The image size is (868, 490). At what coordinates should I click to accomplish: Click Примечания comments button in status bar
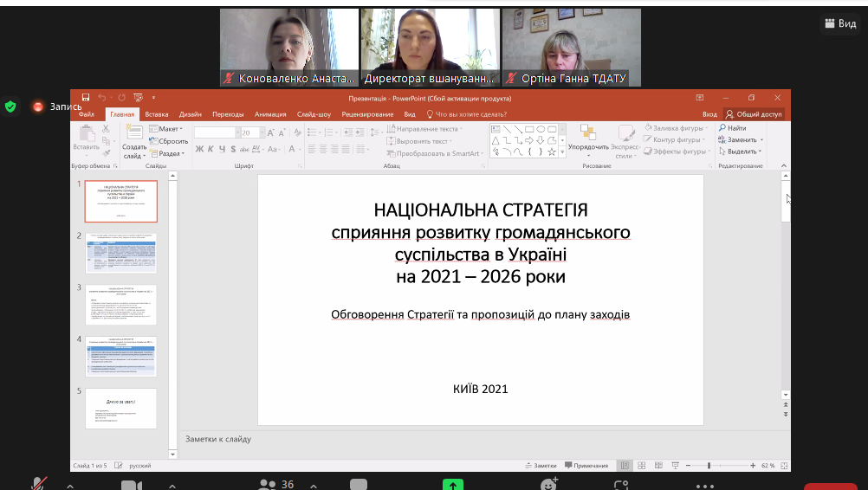tap(586, 466)
